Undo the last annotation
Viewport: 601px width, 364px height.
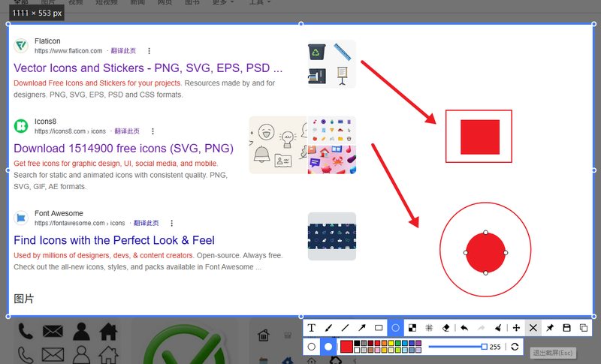tap(464, 328)
